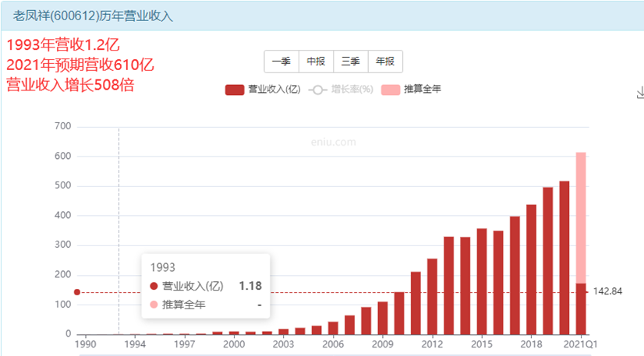The image size is (644, 356).
Task: Click the 2012 revenue bar
Action: (x=432, y=297)
